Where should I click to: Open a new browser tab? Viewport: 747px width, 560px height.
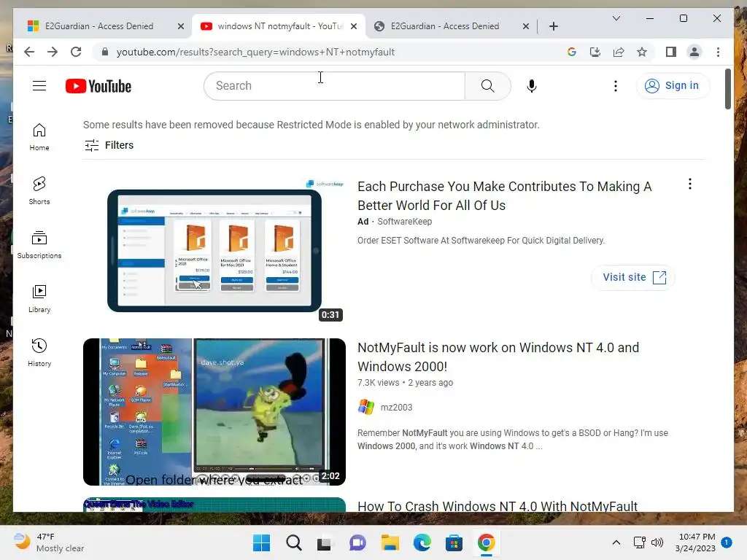[x=553, y=26]
